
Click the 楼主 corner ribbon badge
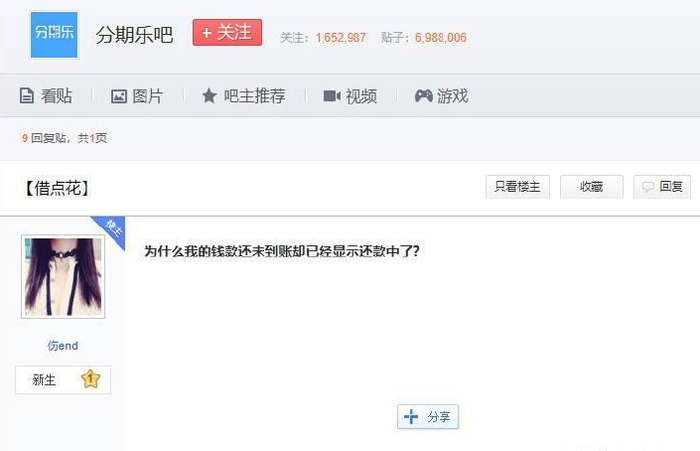110,230
